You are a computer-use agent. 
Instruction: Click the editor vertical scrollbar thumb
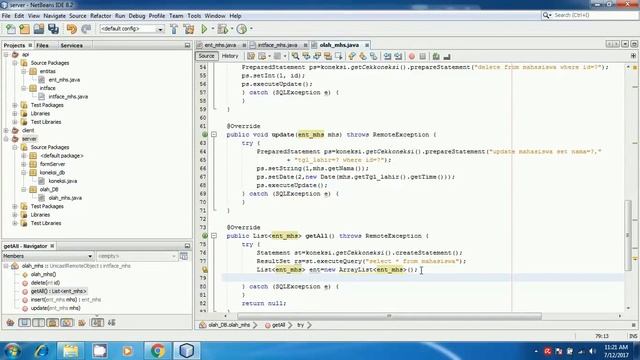tap(628, 235)
